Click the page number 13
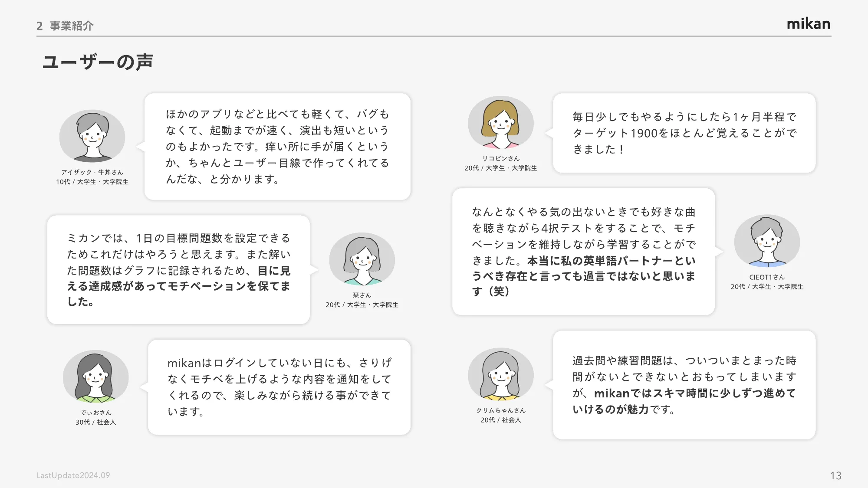868x488 pixels. click(x=835, y=475)
